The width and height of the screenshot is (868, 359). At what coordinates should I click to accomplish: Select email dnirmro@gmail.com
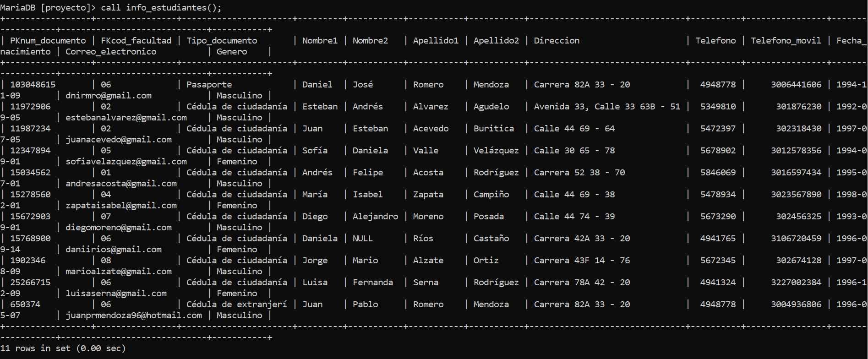click(109, 96)
